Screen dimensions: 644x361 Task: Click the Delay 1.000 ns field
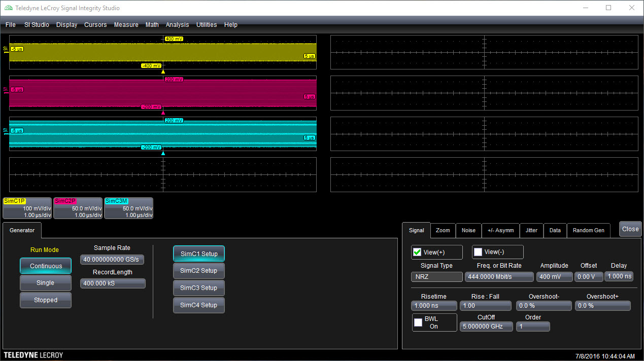(619, 277)
